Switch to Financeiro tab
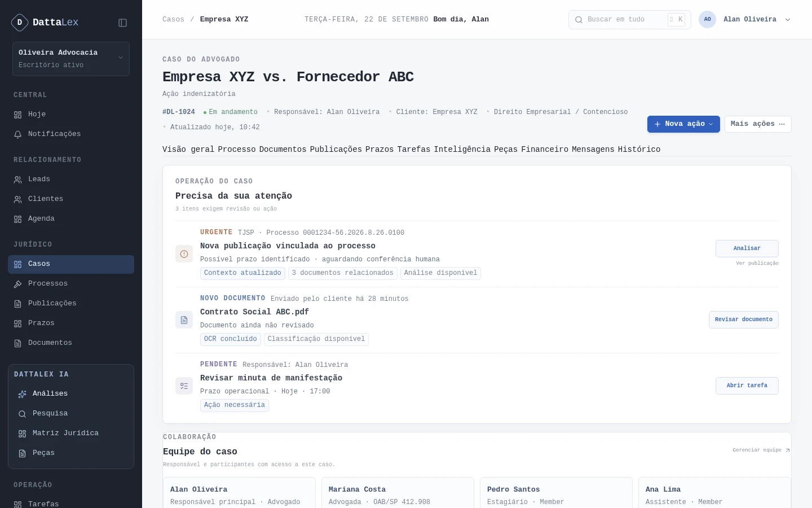The width and height of the screenshot is (812, 508). click(x=545, y=150)
